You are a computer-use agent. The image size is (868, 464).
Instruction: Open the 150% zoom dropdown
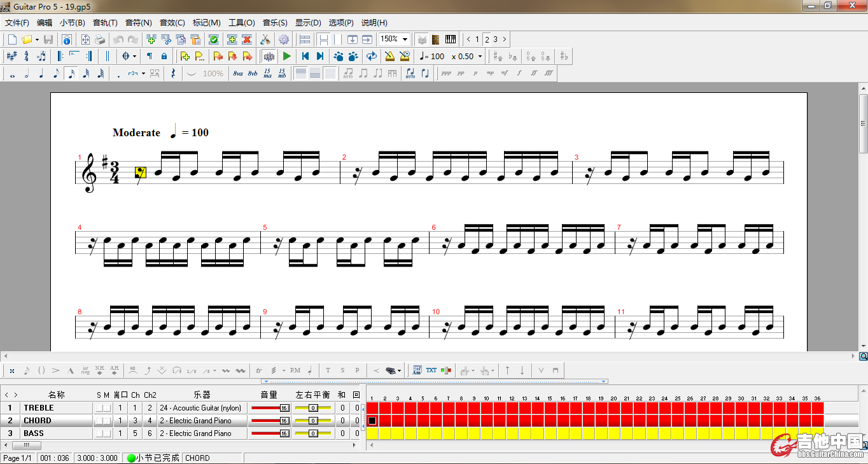[405, 39]
